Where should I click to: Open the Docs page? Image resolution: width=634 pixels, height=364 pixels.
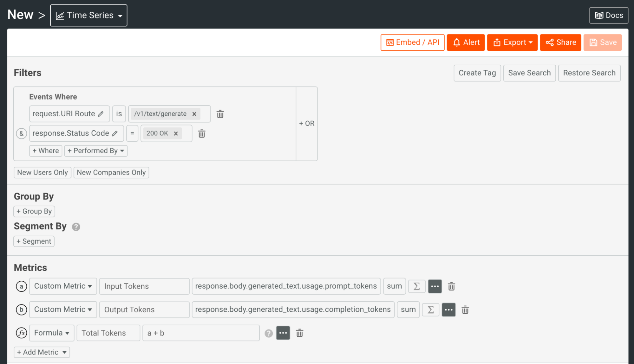[609, 15]
